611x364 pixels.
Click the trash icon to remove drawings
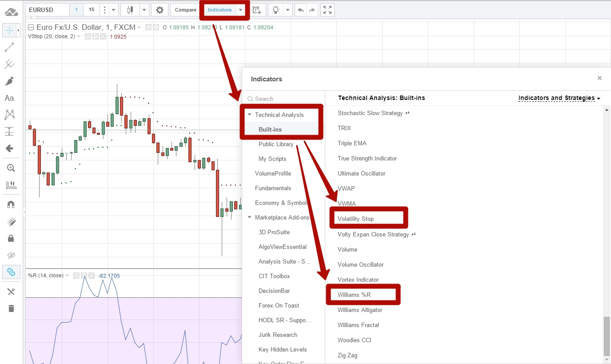(x=11, y=308)
